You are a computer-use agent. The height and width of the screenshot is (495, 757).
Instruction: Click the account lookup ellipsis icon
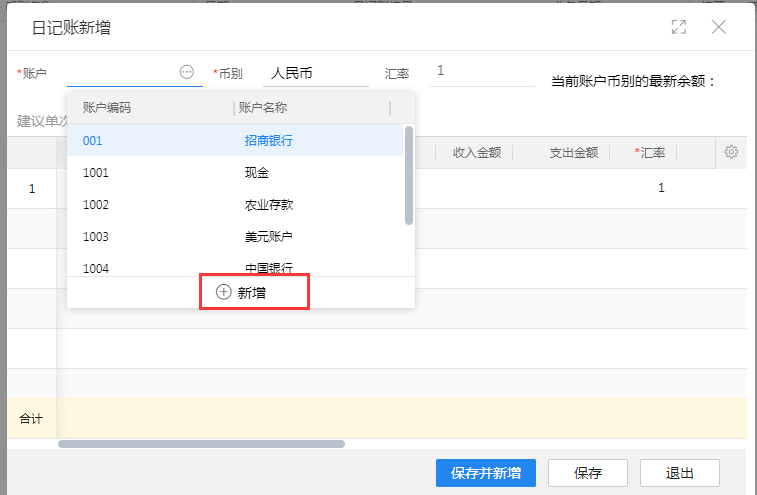click(x=187, y=72)
